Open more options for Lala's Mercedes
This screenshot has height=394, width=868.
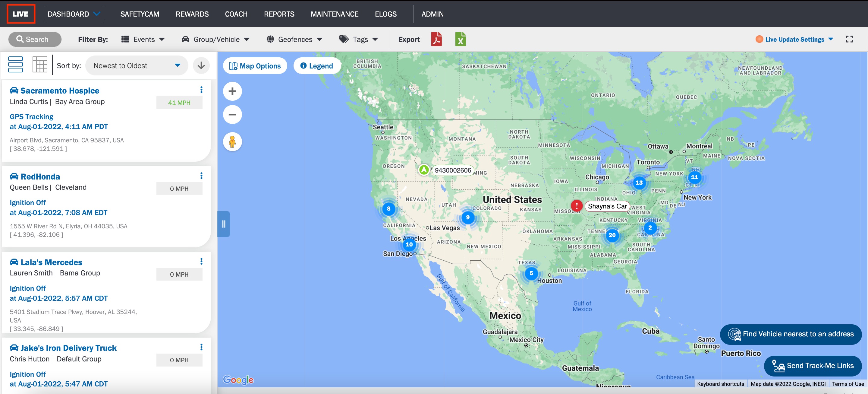click(202, 262)
